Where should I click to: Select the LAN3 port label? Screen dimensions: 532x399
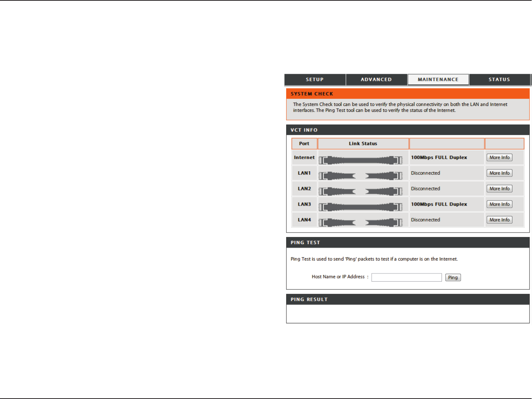(304, 204)
